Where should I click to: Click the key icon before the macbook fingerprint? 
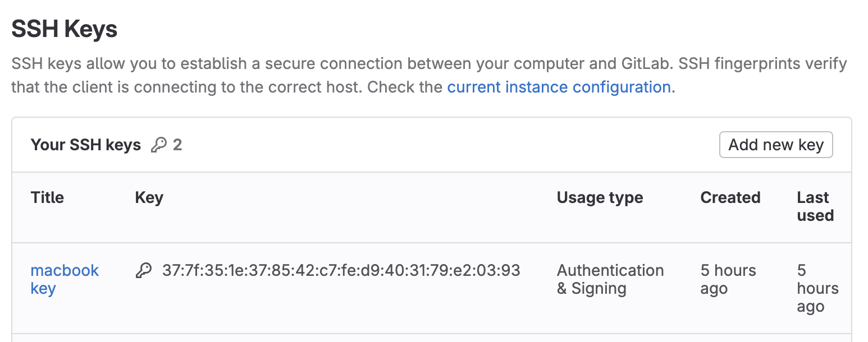(144, 271)
